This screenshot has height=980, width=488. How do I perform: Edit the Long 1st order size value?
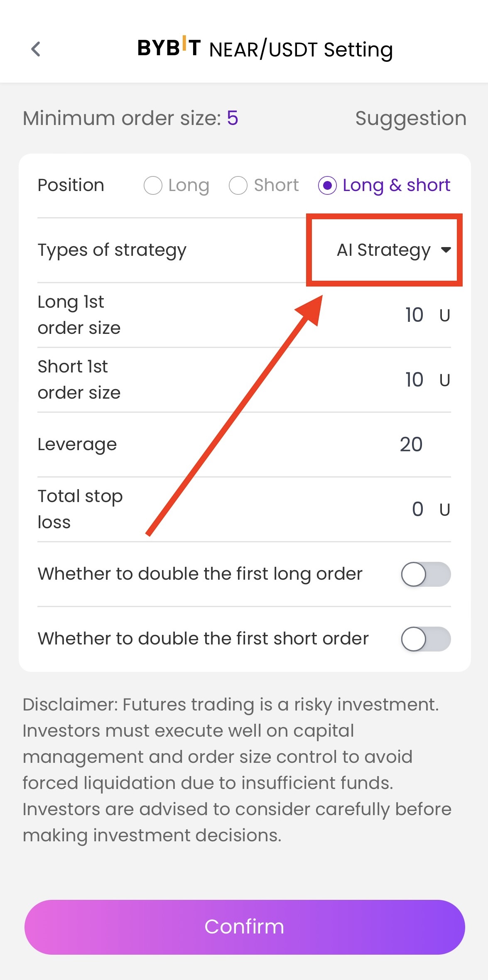[x=414, y=315]
